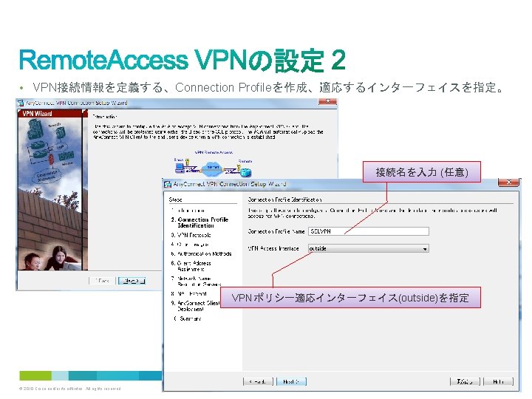Click the Help button in front wizard

click(498, 381)
